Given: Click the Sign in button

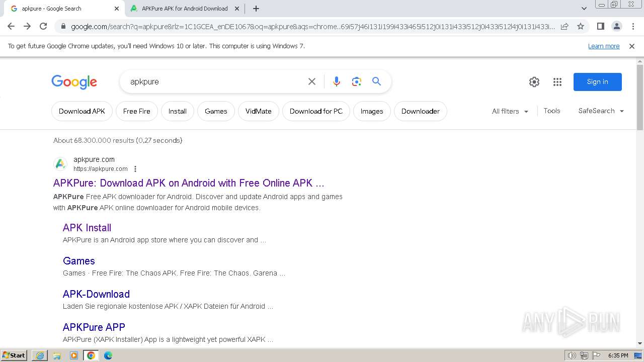Looking at the screenshot, I should [x=598, y=82].
